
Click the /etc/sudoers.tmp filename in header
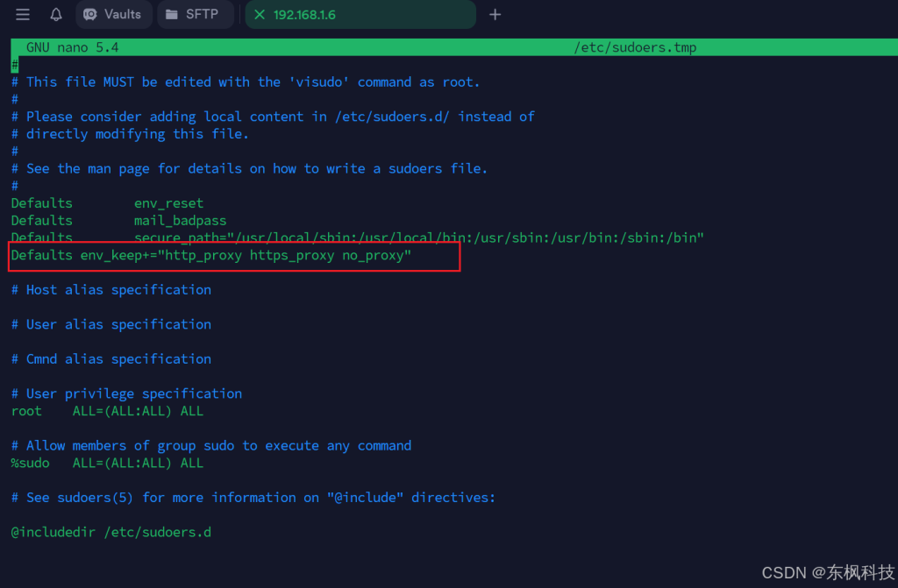[635, 47]
